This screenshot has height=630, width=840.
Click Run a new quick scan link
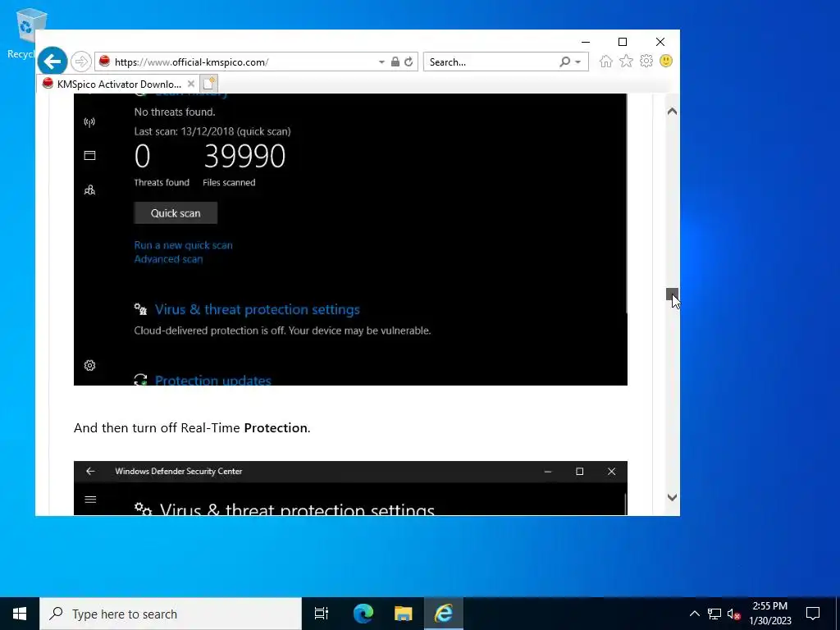183,245
